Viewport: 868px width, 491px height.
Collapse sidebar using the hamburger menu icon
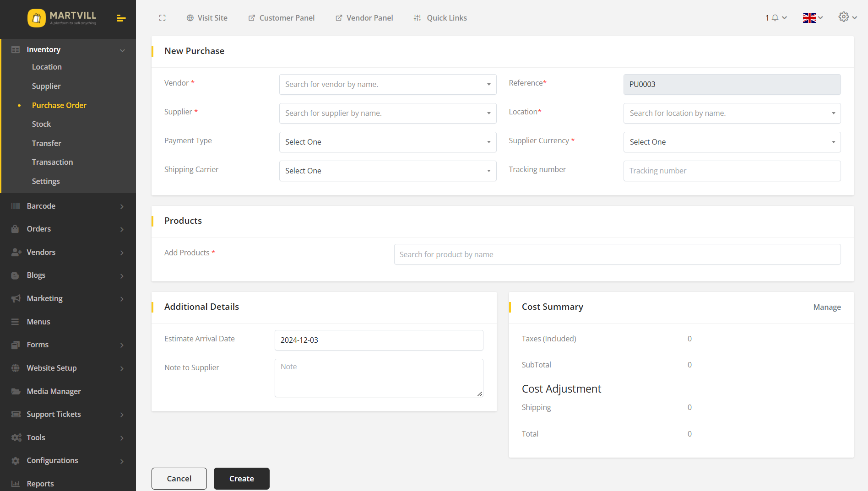[121, 18]
